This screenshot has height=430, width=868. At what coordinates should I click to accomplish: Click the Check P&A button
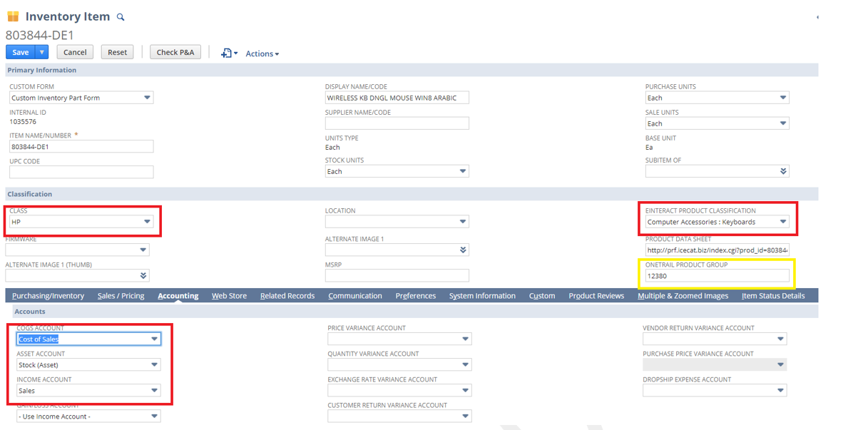175,52
